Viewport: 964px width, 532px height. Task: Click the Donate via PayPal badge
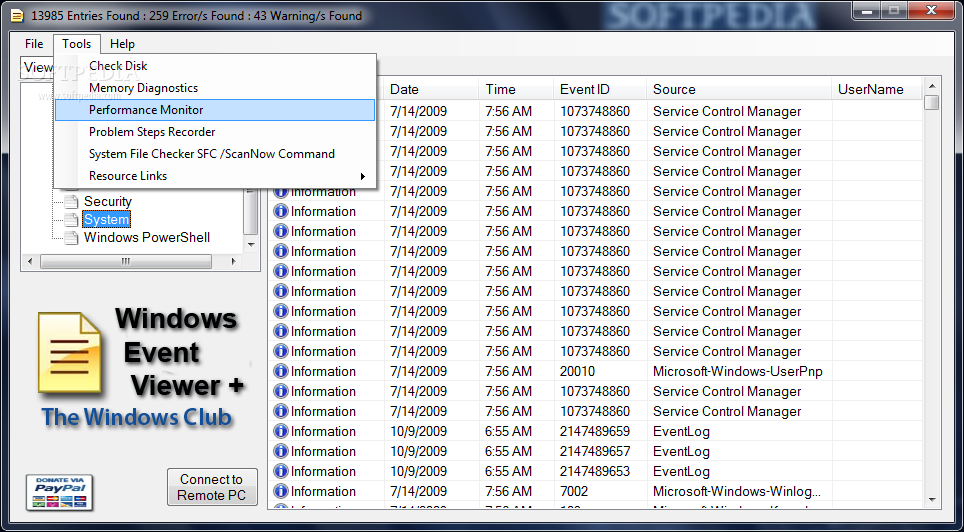(60, 492)
